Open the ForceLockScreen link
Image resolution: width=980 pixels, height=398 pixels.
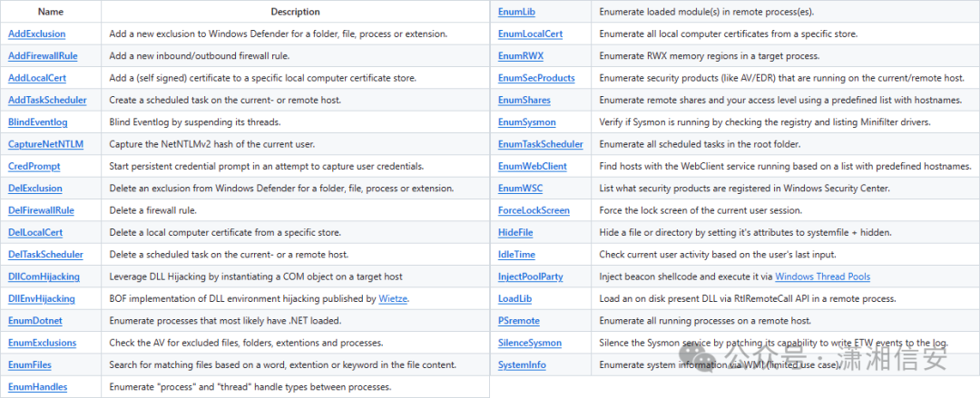coord(534,210)
